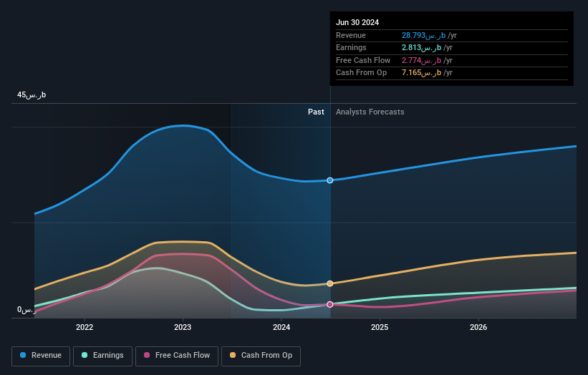Viewport: 588px width, 375px height.
Task: Click the Free Cash Flow row label in tooltip
Action: (363, 60)
